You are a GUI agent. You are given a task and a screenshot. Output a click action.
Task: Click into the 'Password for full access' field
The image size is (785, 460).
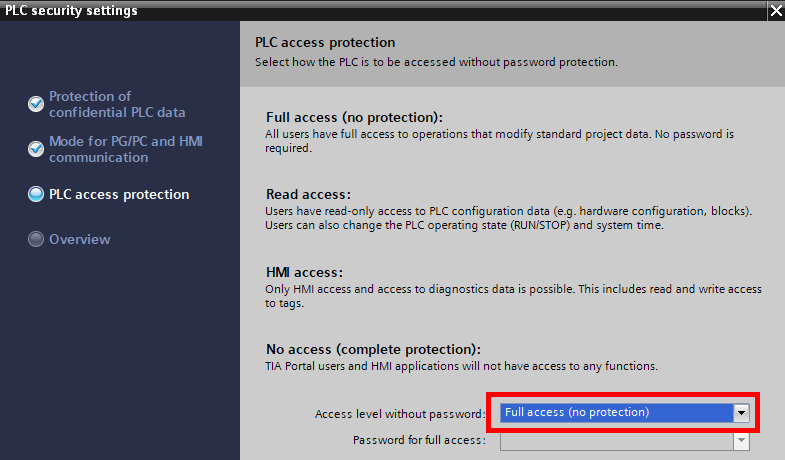pyautogui.click(x=617, y=441)
